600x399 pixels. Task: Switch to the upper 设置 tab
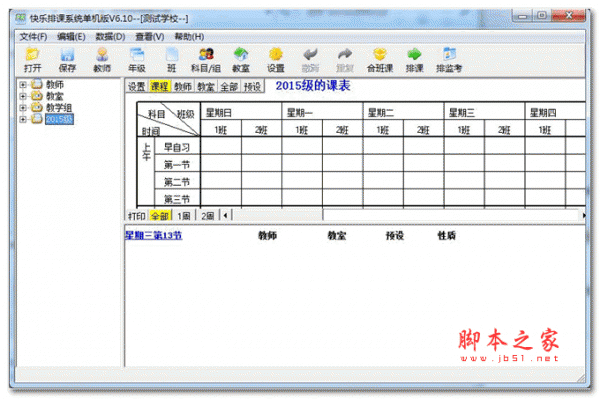click(137, 87)
